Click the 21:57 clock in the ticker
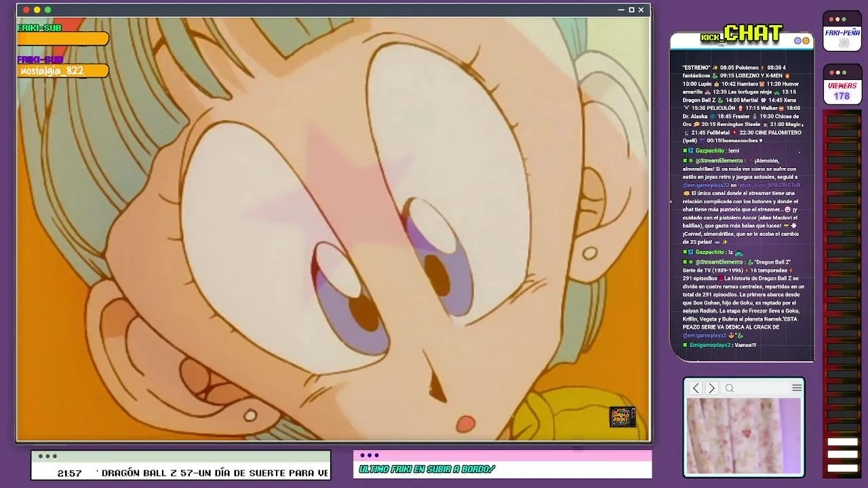Image resolution: width=868 pixels, height=488 pixels. 69,473
